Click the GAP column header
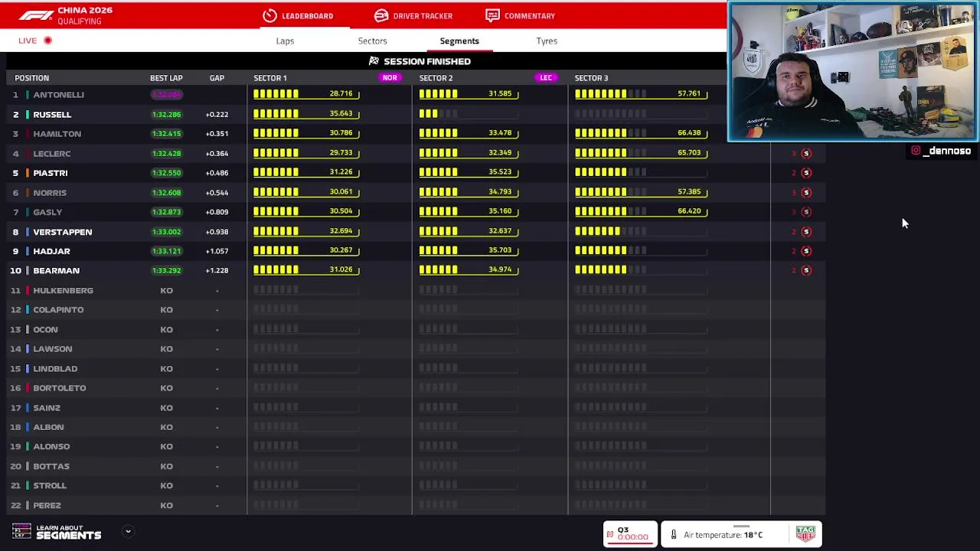This screenshot has width=980, height=551. tap(217, 78)
